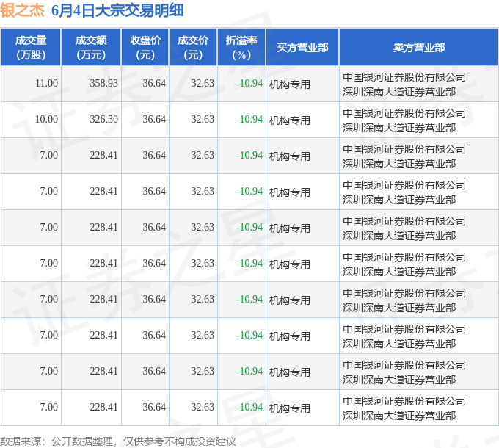Click the title text 6月4日大宗交易明细
The image size is (499, 448).
click(x=117, y=11)
